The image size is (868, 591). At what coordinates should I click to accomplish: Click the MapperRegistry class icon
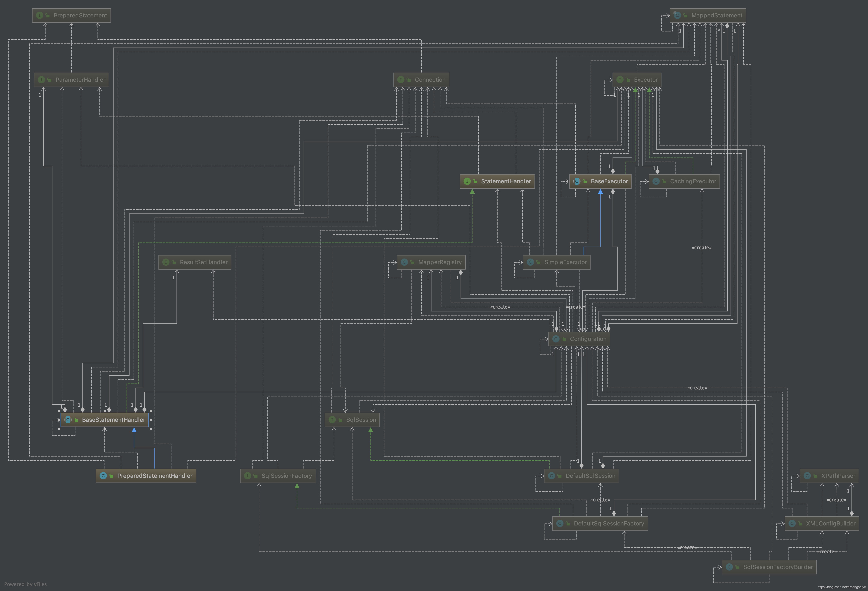(x=404, y=262)
